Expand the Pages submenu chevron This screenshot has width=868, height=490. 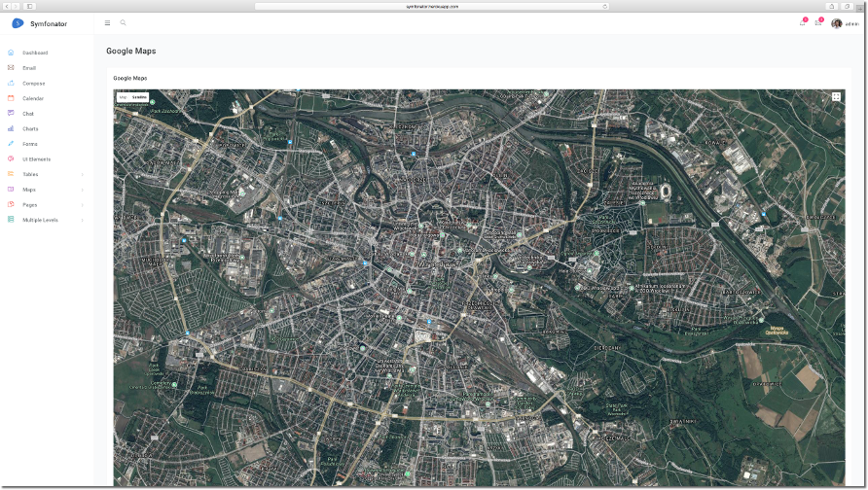[83, 205]
